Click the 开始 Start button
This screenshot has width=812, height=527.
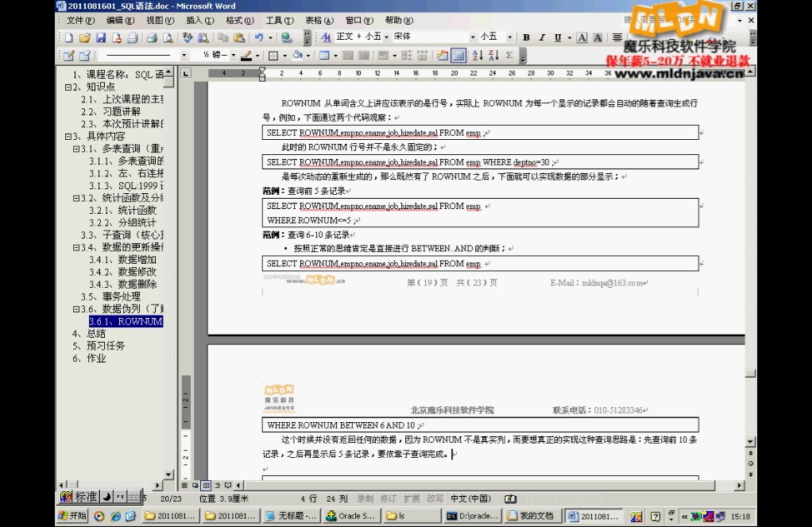point(72,516)
